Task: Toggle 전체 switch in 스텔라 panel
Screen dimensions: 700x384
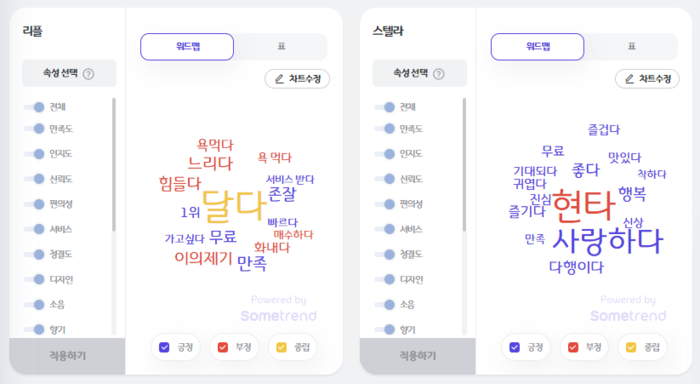Action: point(385,107)
